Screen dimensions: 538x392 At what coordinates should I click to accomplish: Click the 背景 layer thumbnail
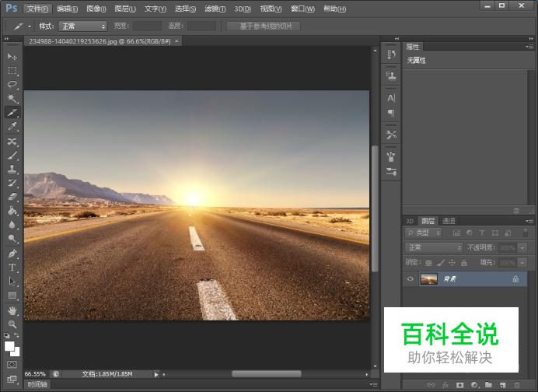(x=428, y=278)
